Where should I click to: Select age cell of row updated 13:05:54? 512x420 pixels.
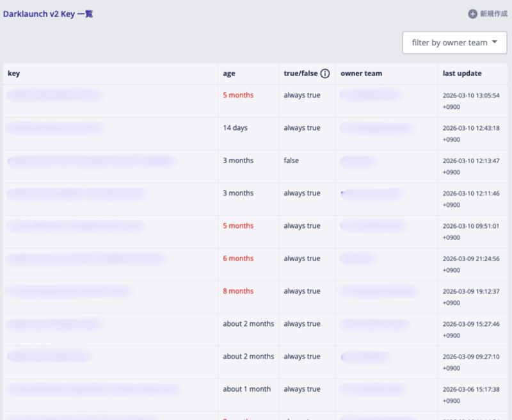pyautogui.click(x=238, y=95)
